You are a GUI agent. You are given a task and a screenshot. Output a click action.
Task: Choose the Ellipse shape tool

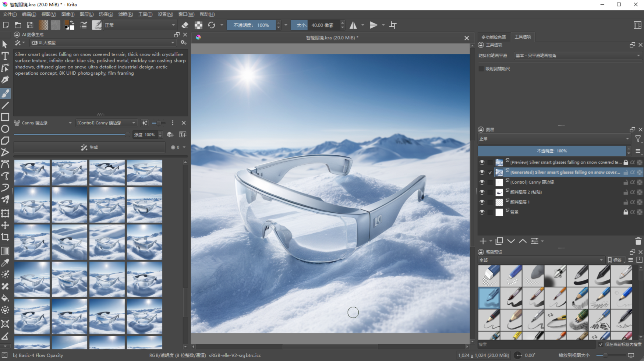5,129
